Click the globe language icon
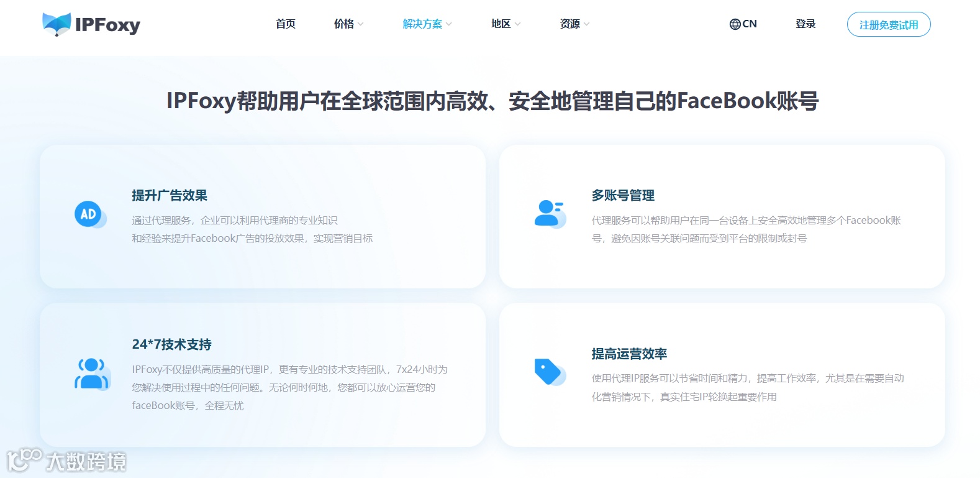This screenshot has height=478, width=980. click(735, 24)
